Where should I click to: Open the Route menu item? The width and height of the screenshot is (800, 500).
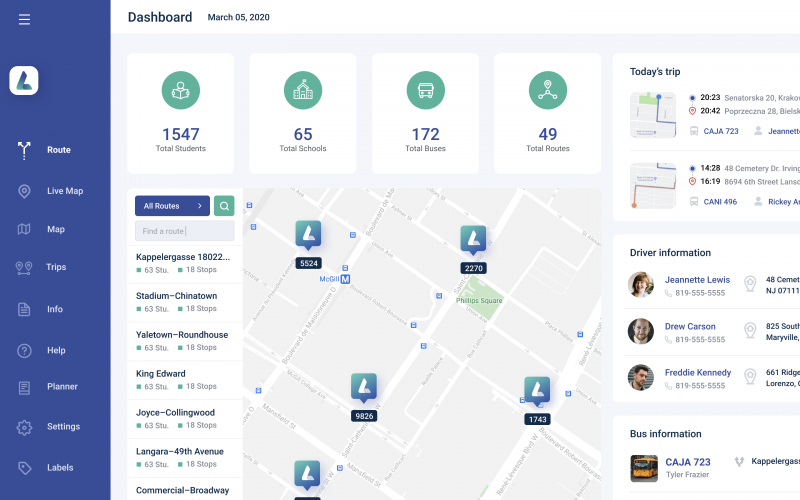click(x=59, y=150)
